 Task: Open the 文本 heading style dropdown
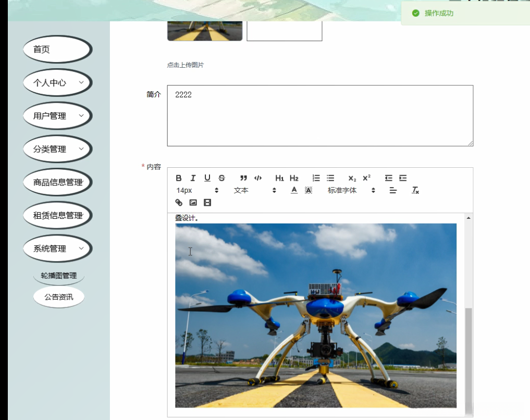(x=255, y=190)
